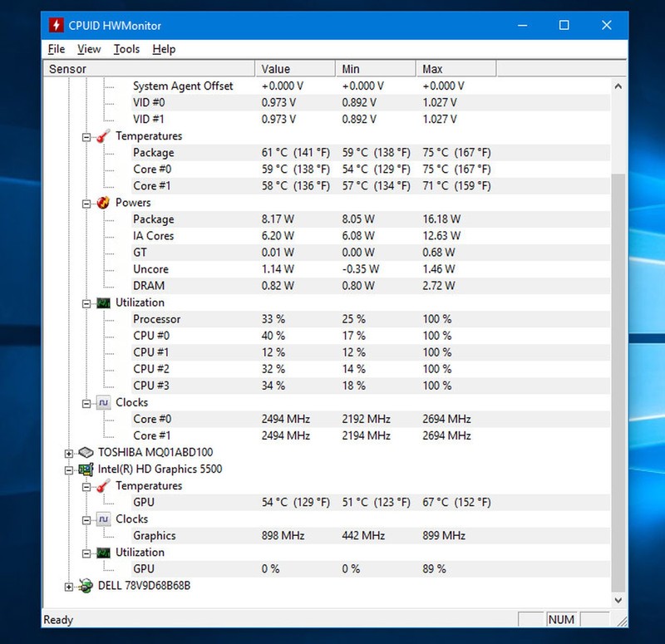
Task: Click the vertical scrollbar thumb
Action: 618,374
